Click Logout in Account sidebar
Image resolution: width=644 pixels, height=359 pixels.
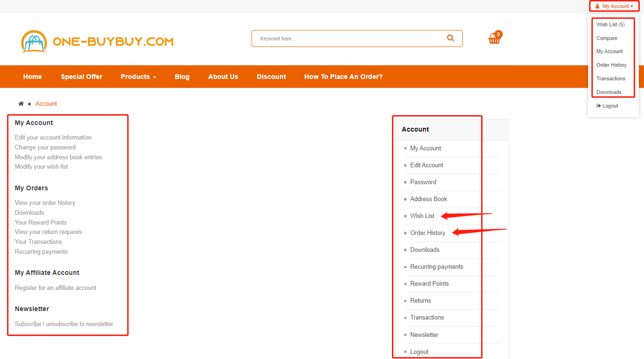point(419,352)
